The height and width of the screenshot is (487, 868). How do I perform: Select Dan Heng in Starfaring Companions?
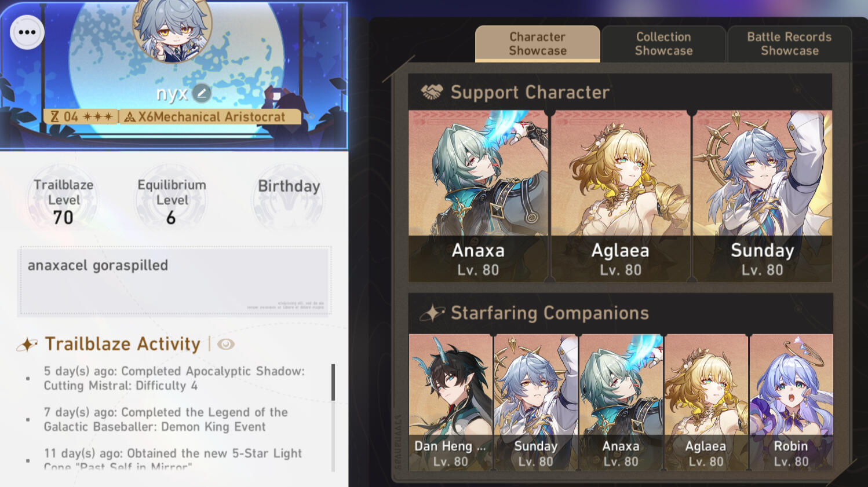(x=450, y=402)
